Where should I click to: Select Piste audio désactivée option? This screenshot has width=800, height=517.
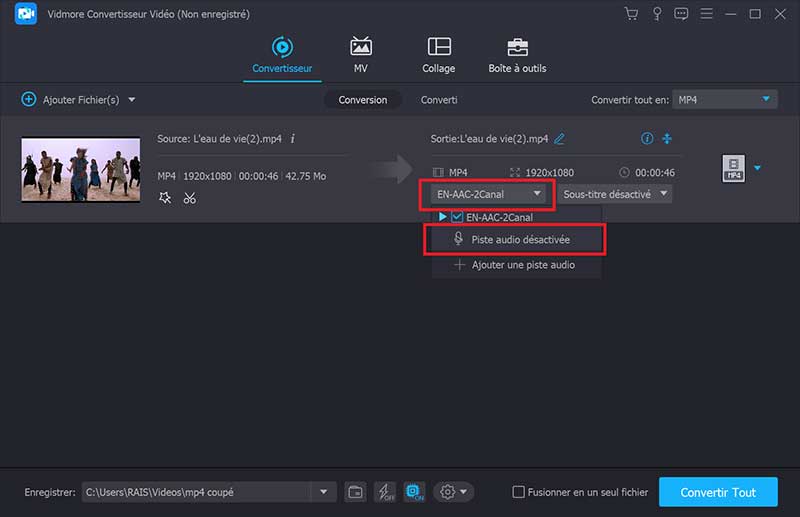coord(515,239)
